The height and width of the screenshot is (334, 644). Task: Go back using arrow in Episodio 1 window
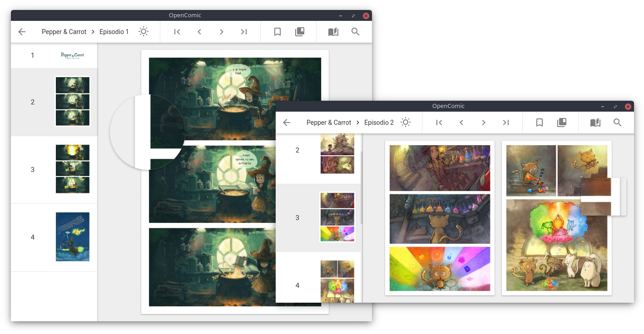pyautogui.click(x=22, y=32)
